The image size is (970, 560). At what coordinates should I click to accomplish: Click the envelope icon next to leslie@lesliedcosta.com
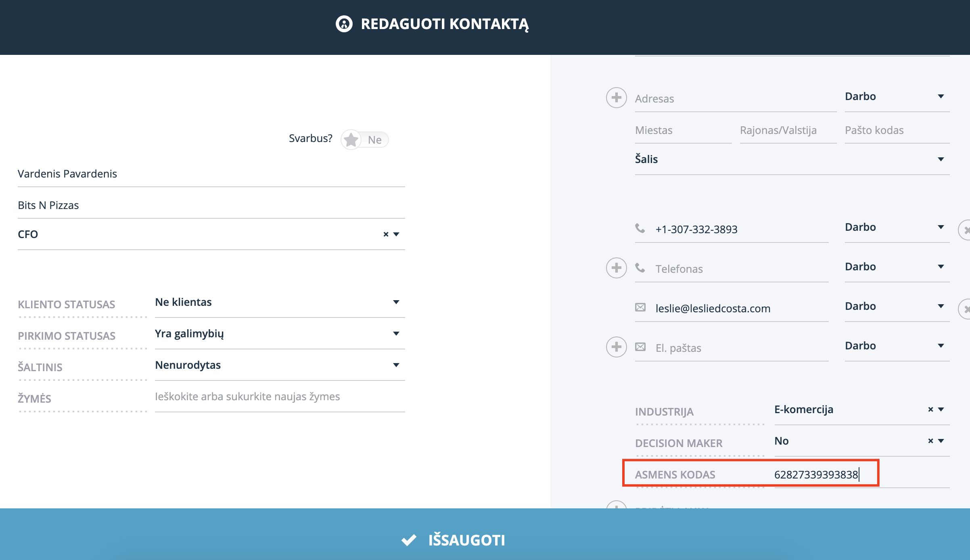click(640, 307)
